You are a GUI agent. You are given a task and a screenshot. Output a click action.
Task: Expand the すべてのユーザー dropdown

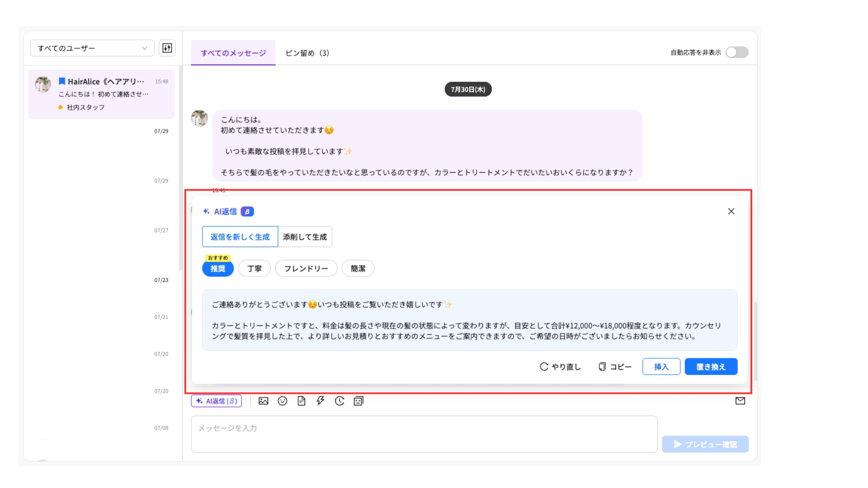(92, 48)
